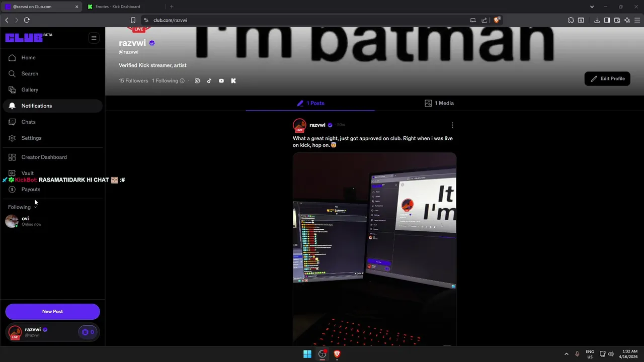Show hidden system tray icons

566,354
